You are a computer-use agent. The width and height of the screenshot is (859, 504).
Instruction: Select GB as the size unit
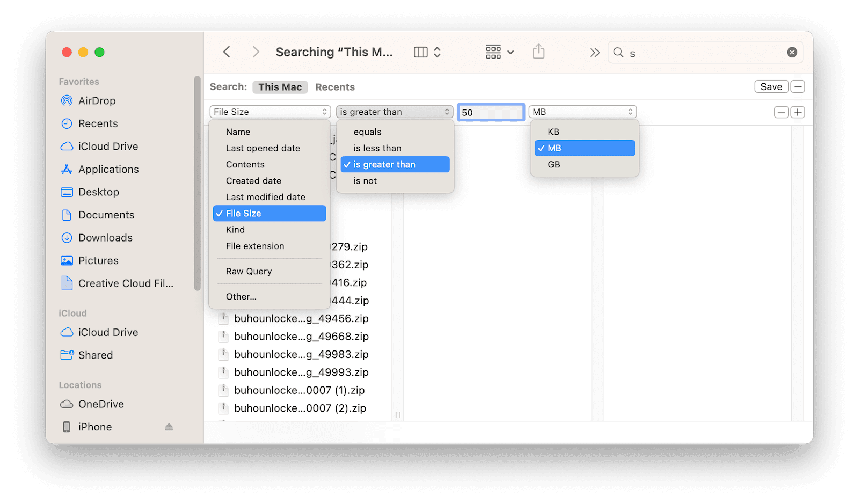point(554,164)
